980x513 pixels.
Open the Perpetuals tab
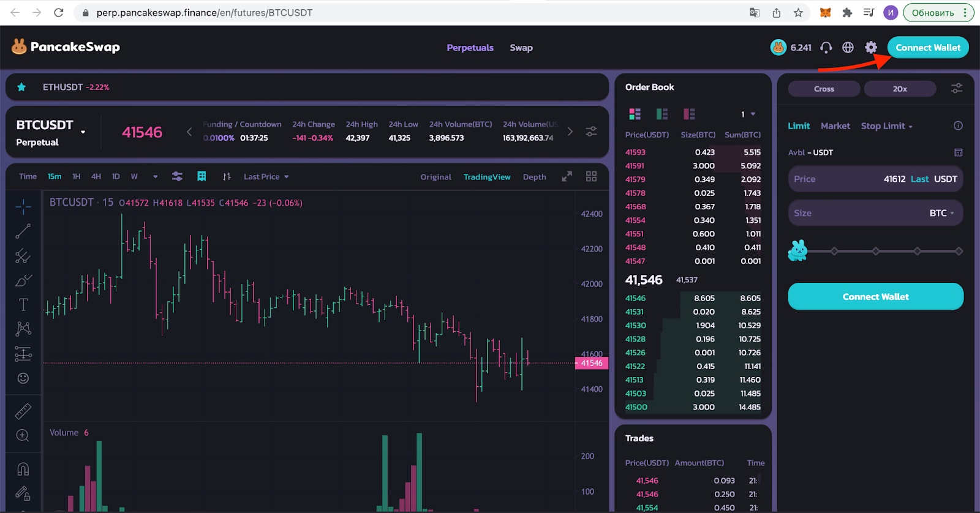[470, 47]
